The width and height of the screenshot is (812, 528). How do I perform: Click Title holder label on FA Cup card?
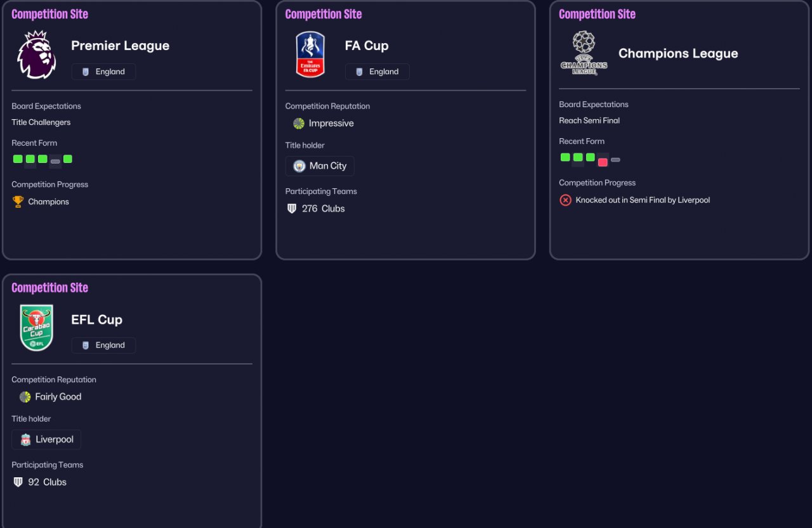click(305, 145)
